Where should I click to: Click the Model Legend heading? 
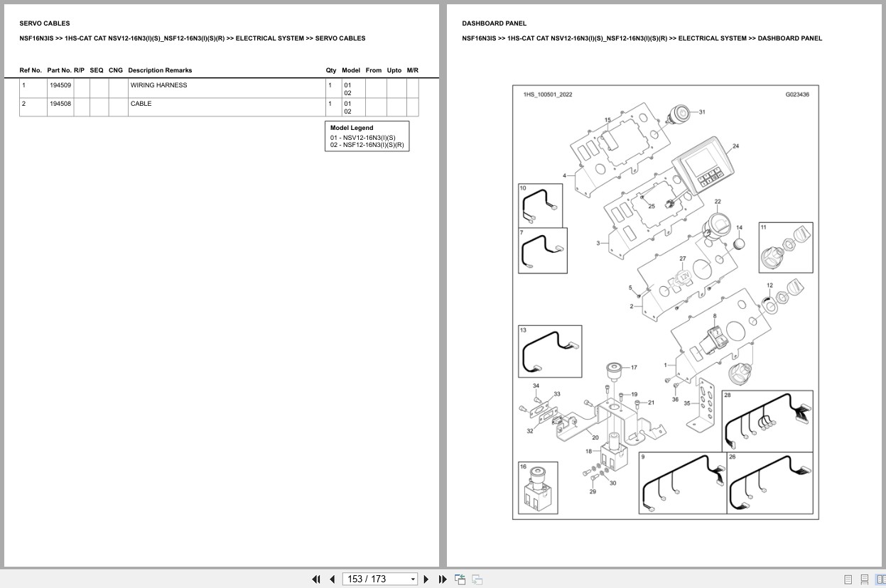352,128
